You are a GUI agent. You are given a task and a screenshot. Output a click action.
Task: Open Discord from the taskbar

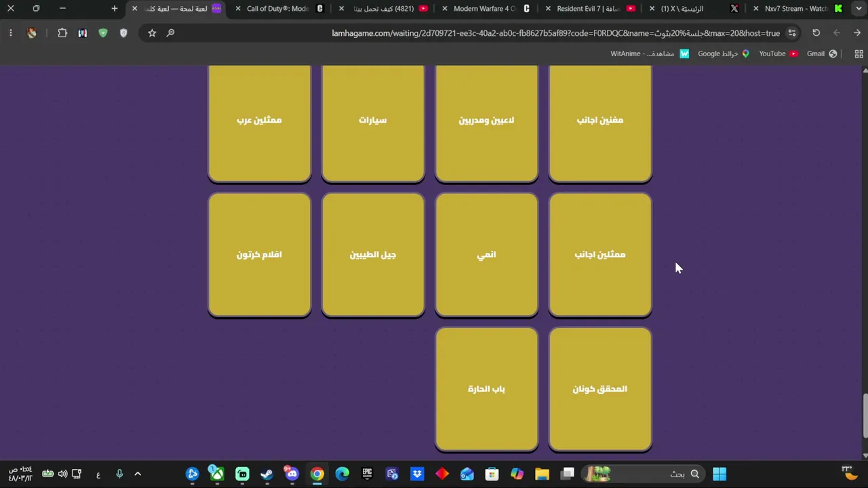[x=292, y=474]
